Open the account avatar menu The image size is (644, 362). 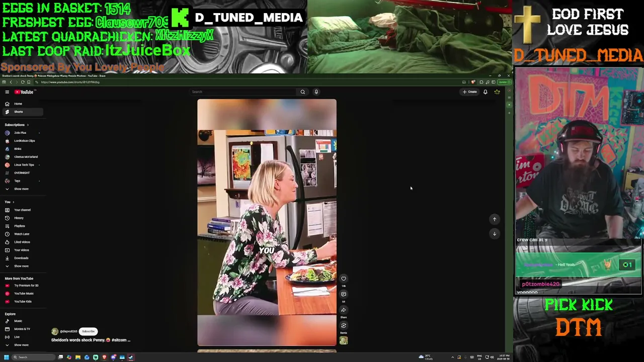click(497, 92)
